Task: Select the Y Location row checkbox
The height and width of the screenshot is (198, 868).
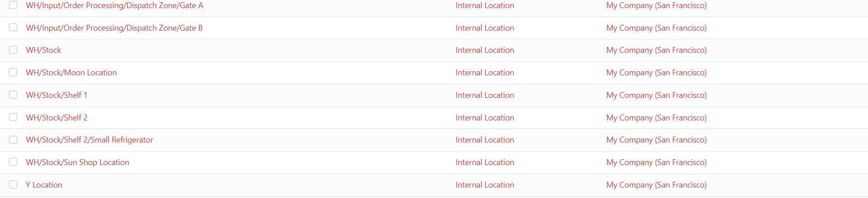Action: pyautogui.click(x=13, y=184)
